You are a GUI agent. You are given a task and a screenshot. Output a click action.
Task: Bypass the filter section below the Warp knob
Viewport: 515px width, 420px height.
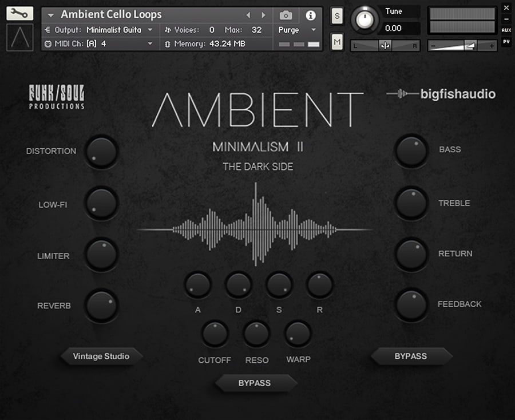coord(255,383)
